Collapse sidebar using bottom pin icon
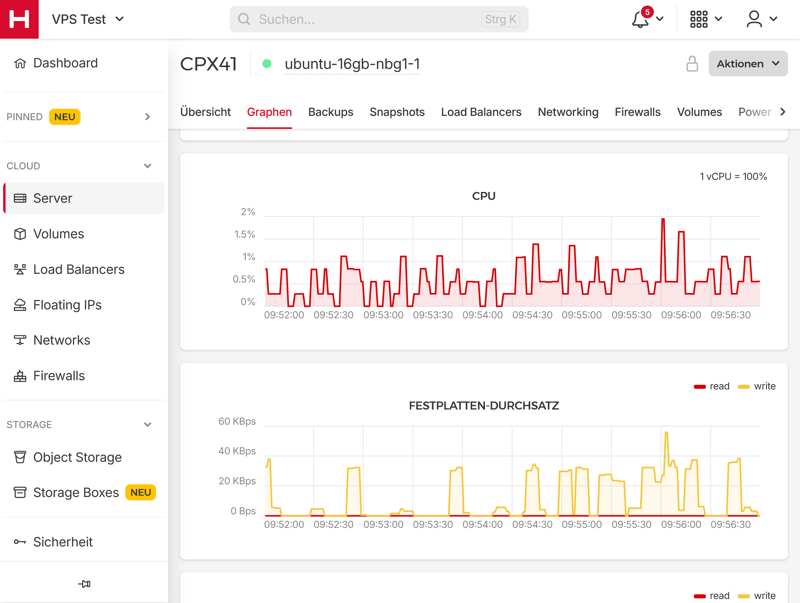800x603 pixels. point(84,584)
